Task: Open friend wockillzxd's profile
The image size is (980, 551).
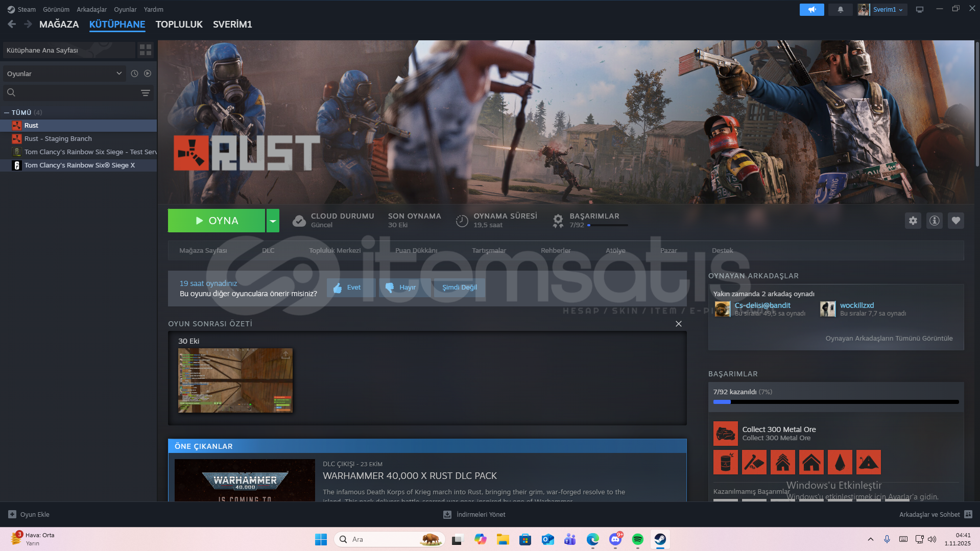Action: [x=857, y=305]
